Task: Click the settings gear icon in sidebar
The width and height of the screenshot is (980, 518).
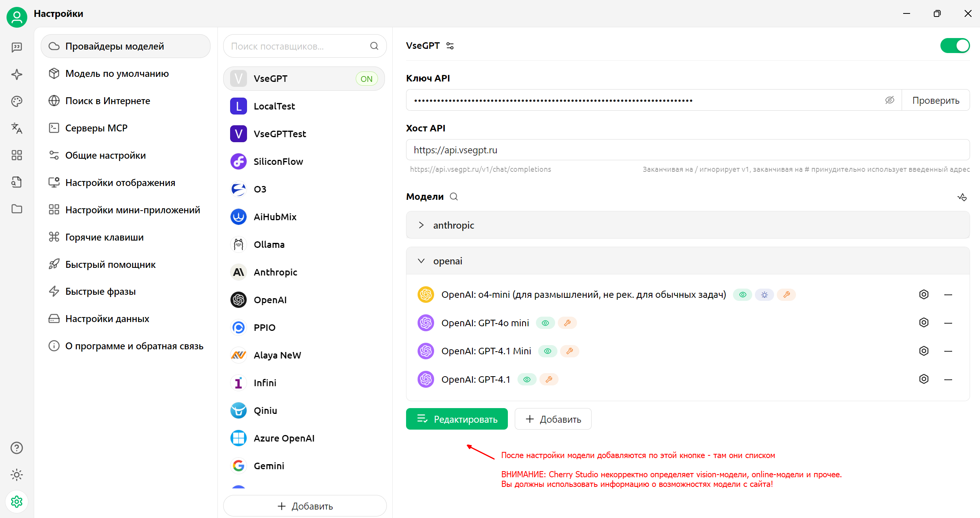Action: [17, 502]
